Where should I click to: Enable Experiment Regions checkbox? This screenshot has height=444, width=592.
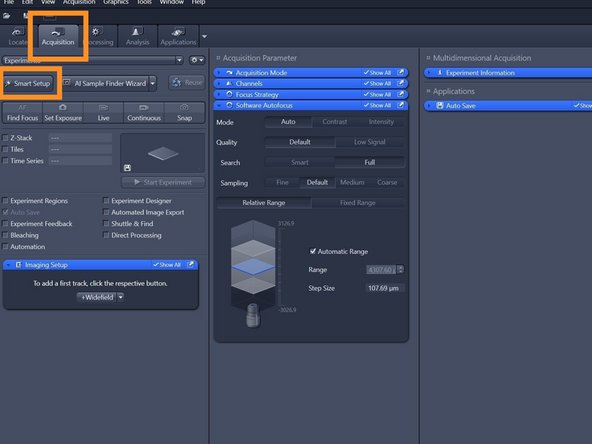pos(5,201)
